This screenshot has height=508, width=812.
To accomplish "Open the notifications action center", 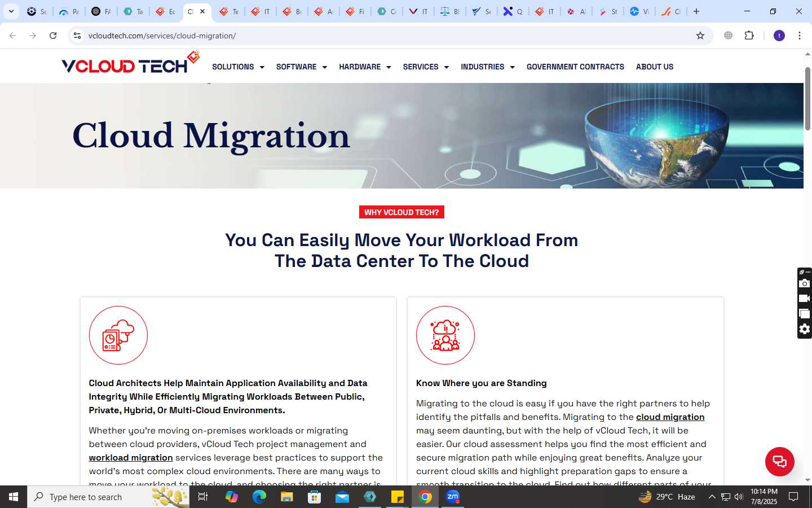I will coord(793,497).
